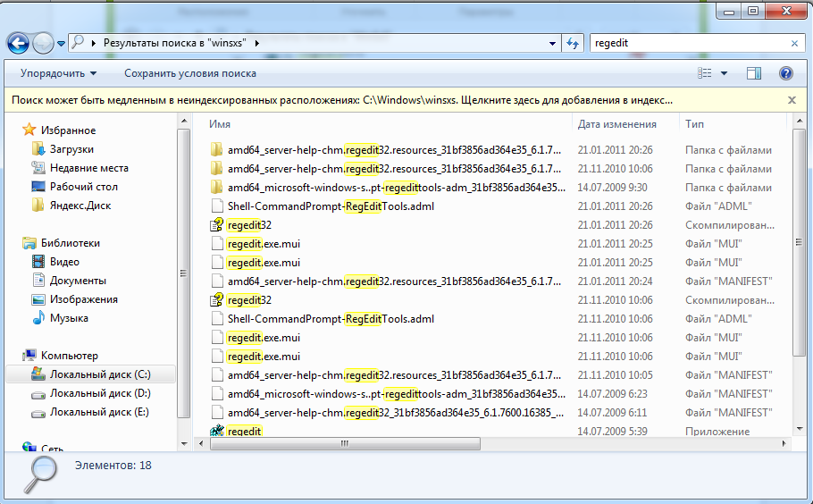Close the yellow indexing info bar
The height and width of the screenshot is (504, 813).
point(792,101)
